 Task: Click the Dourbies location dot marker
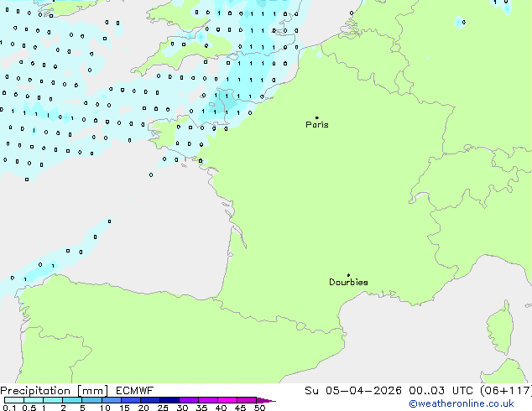(348, 275)
